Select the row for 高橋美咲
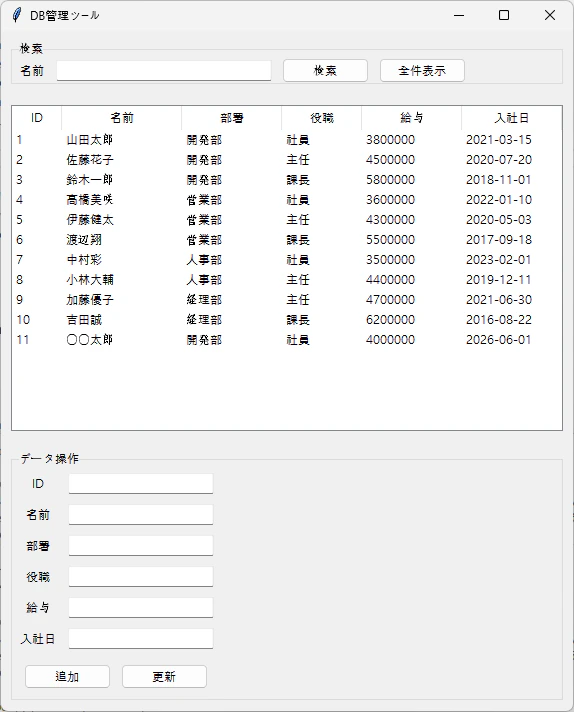The width and height of the screenshot is (574, 712). (x=287, y=199)
